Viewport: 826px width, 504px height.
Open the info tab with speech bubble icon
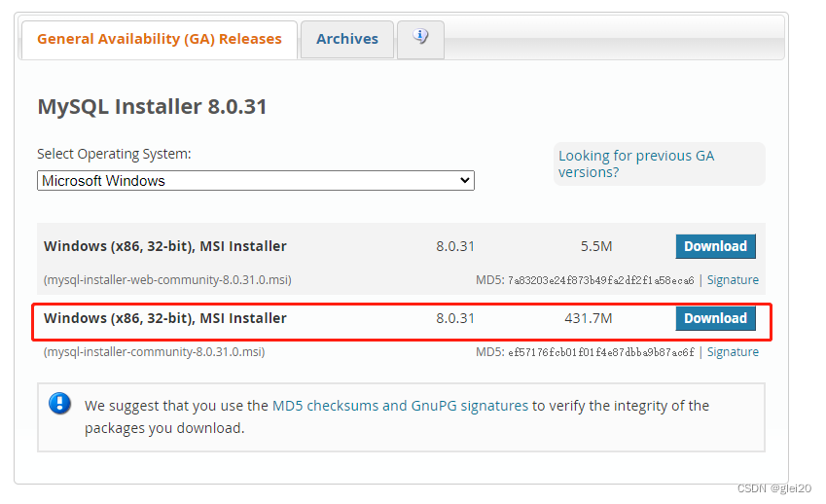tap(420, 40)
